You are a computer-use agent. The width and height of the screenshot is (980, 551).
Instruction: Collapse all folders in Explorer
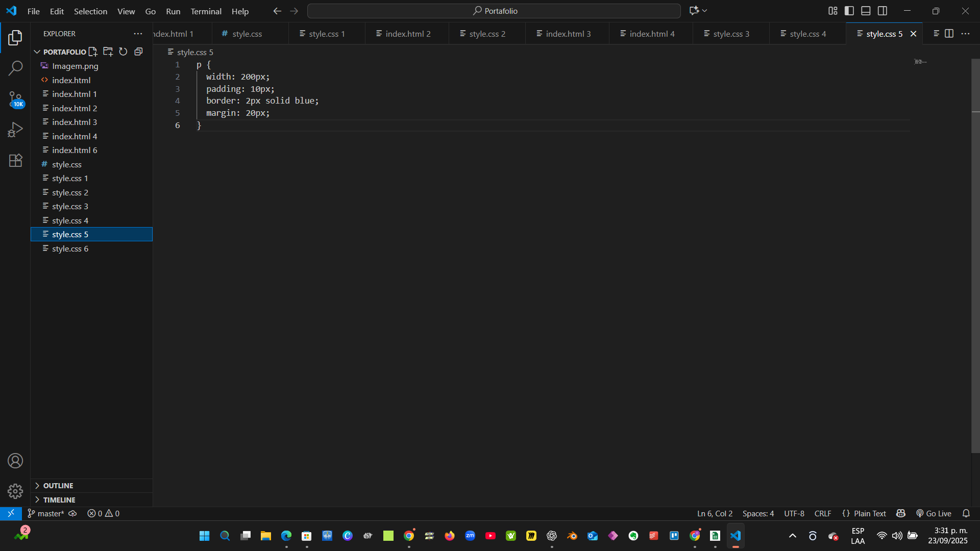click(x=138, y=52)
